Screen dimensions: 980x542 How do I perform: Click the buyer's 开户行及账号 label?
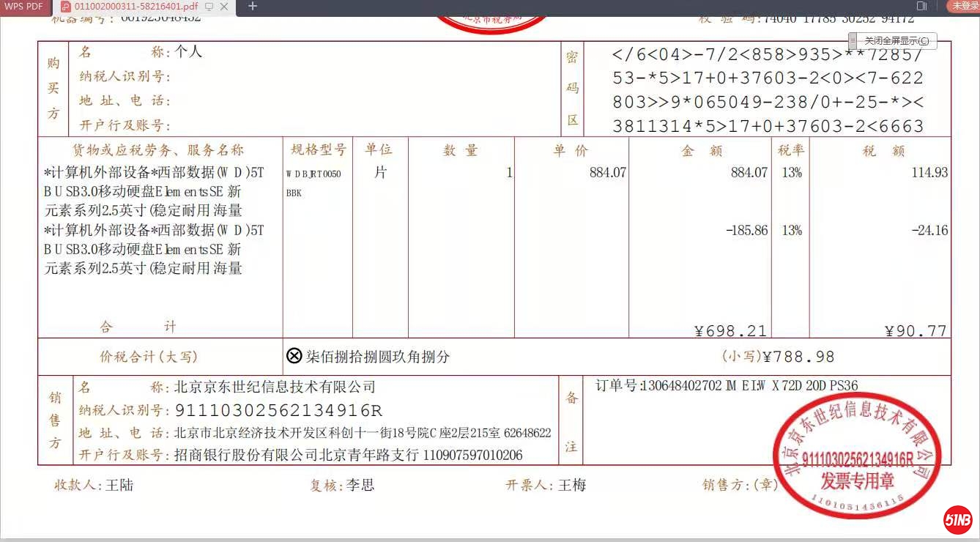pyautogui.click(x=125, y=125)
